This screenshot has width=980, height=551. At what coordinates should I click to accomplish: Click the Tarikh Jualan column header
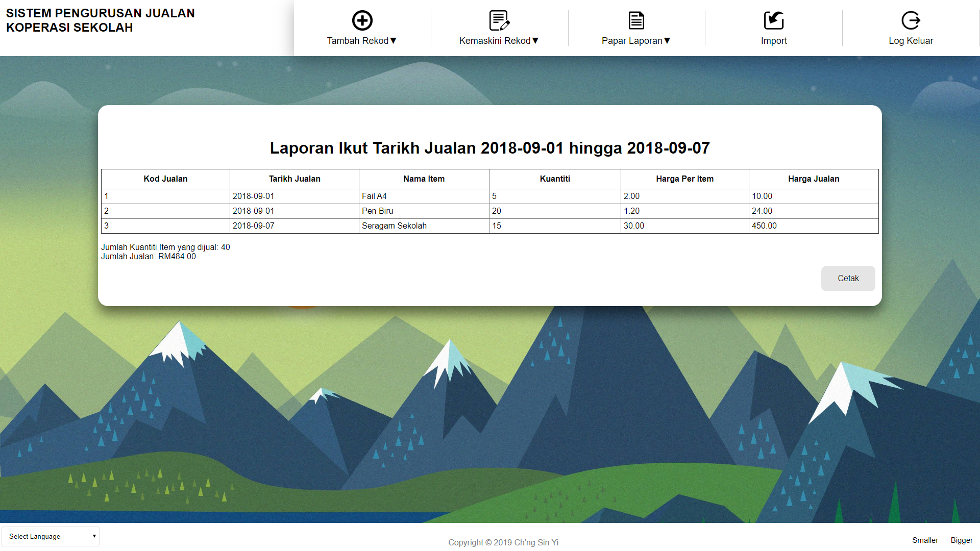tap(295, 179)
